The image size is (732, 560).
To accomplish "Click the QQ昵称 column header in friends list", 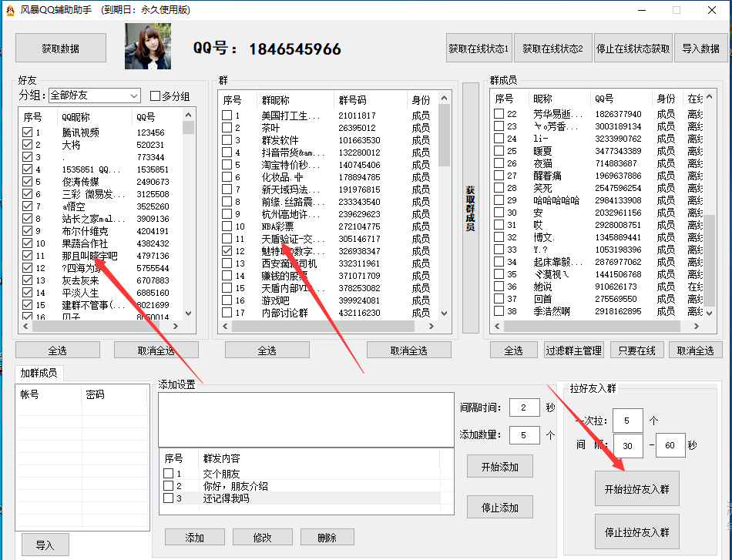I will (95, 116).
